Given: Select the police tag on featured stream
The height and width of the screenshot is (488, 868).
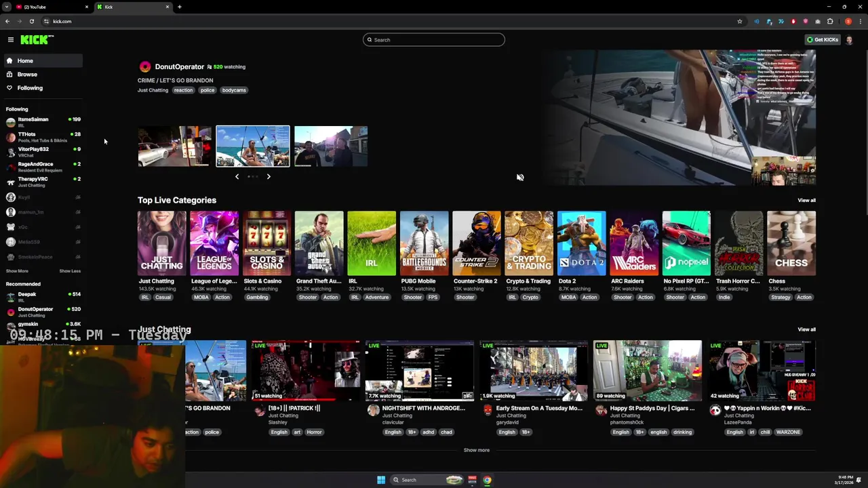Looking at the screenshot, I should click(x=208, y=90).
